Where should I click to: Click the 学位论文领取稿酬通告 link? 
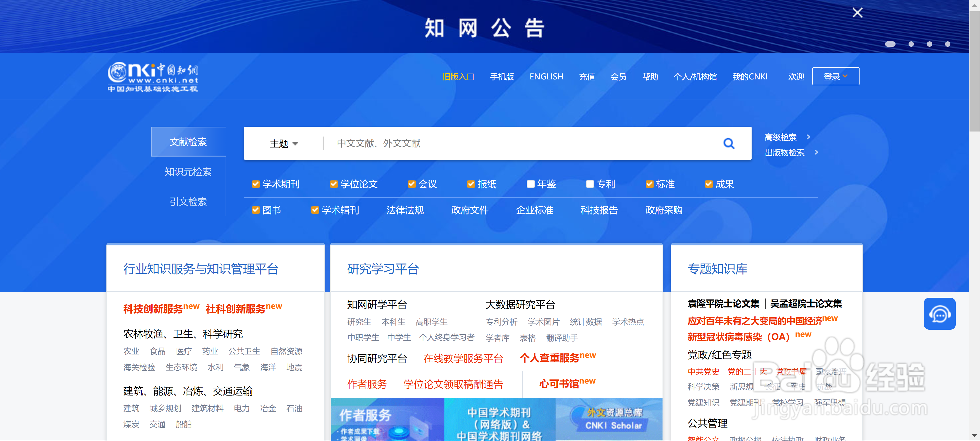coord(453,384)
